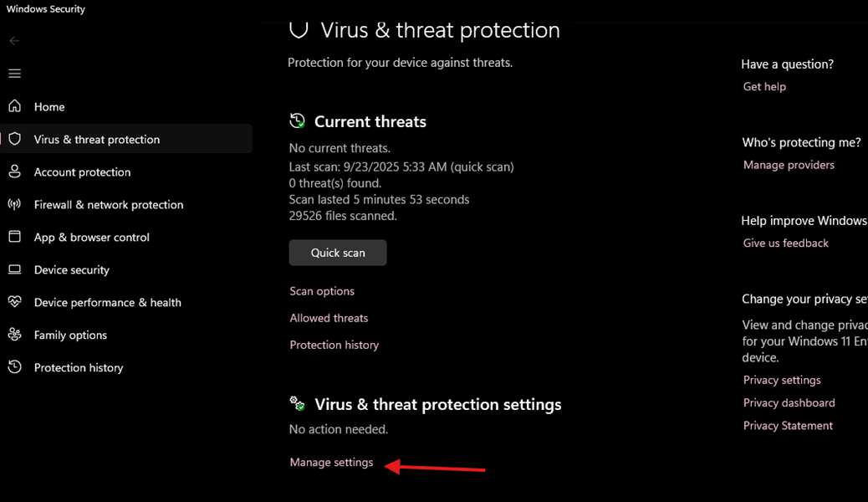Click the Device performance heart icon
This screenshot has height=502, width=868.
(14, 302)
